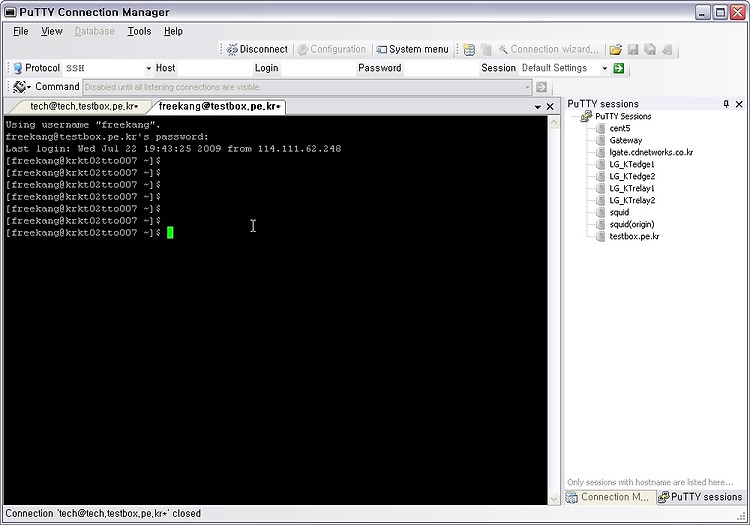
Task: Select the PuTTY Sessions root node
Action: pos(623,116)
